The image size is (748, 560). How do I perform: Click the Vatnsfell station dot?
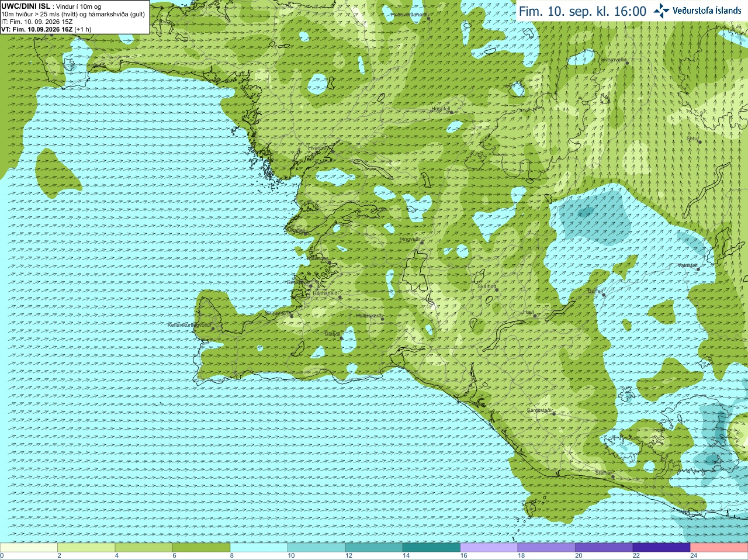(x=698, y=269)
